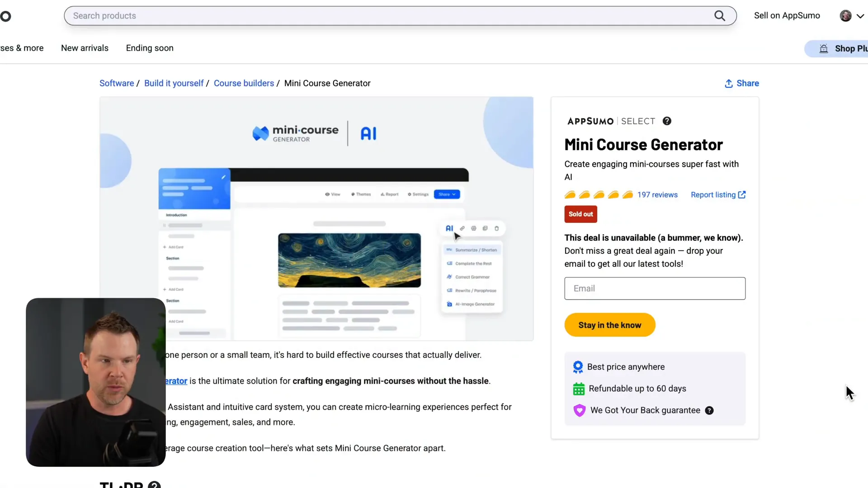Open AppSumo Select help question mark

[667, 121]
